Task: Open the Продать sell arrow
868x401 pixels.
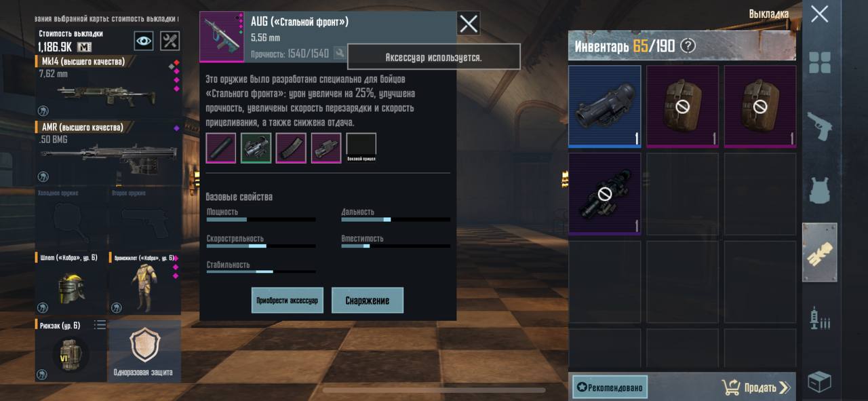Action: [757, 387]
